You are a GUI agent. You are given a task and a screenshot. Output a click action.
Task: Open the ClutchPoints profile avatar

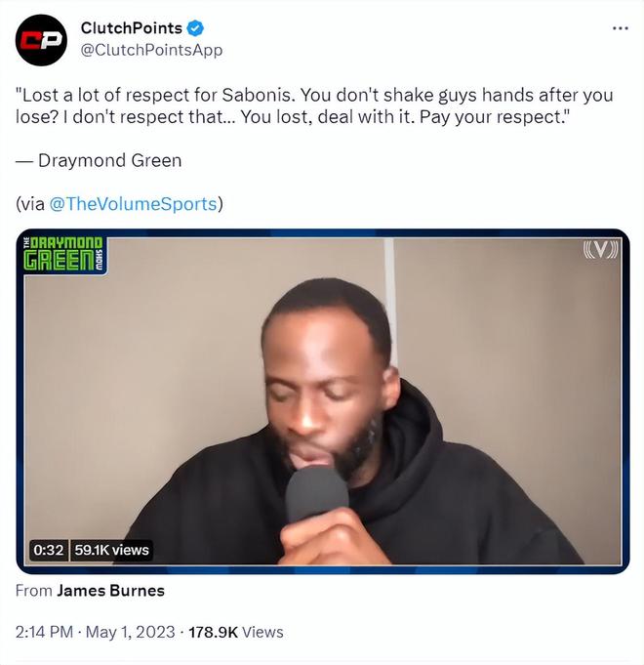tap(41, 40)
